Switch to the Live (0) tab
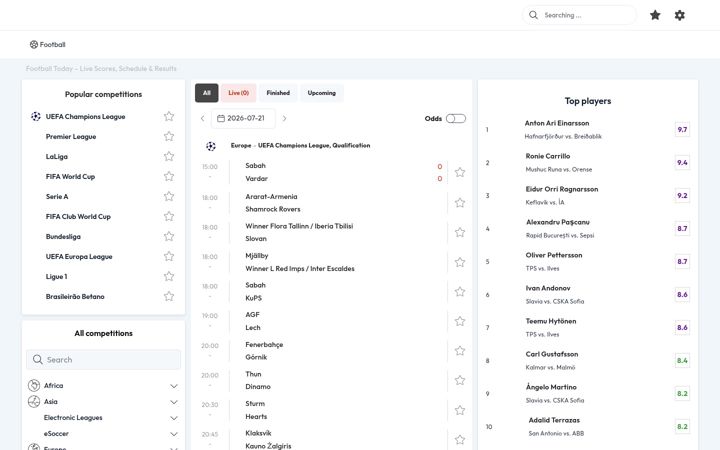This screenshot has height=450, width=720. (238, 93)
